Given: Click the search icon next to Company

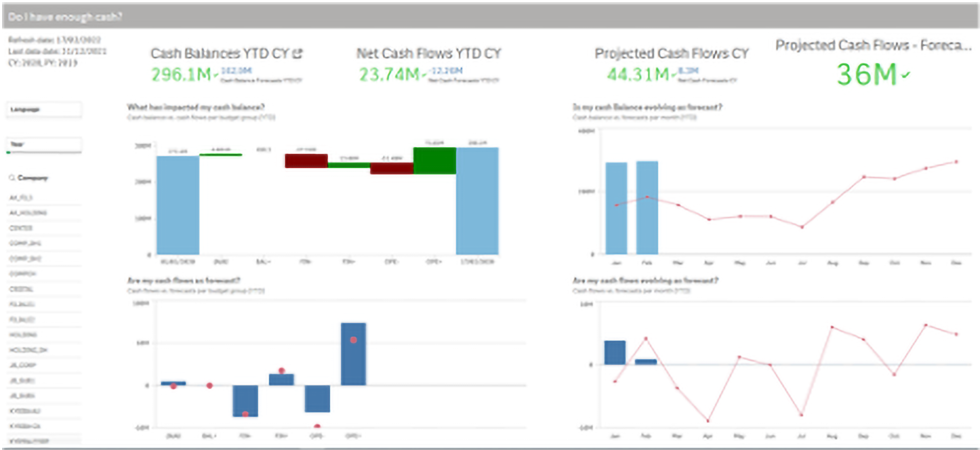Looking at the screenshot, I should 11,178.
